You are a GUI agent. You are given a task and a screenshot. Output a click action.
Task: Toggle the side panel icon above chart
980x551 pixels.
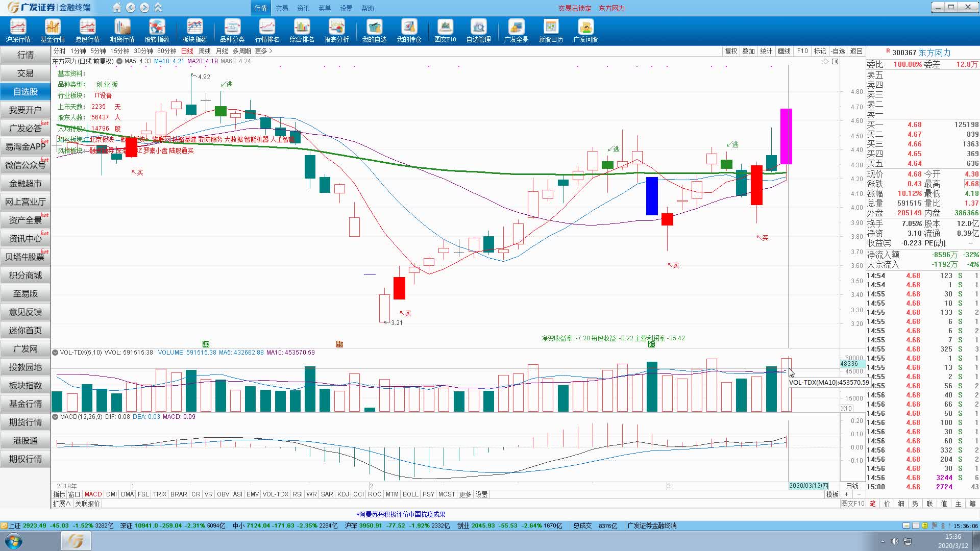coord(835,61)
